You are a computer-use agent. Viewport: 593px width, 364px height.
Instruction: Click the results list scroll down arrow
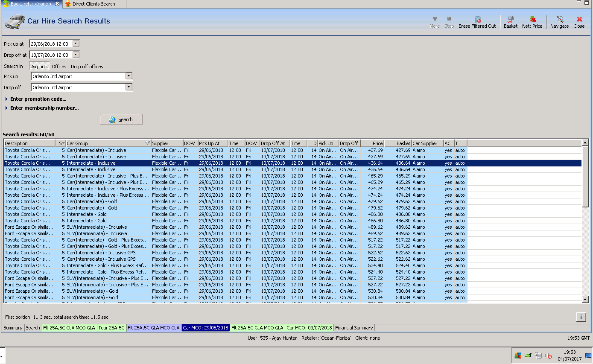pos(585,300)
